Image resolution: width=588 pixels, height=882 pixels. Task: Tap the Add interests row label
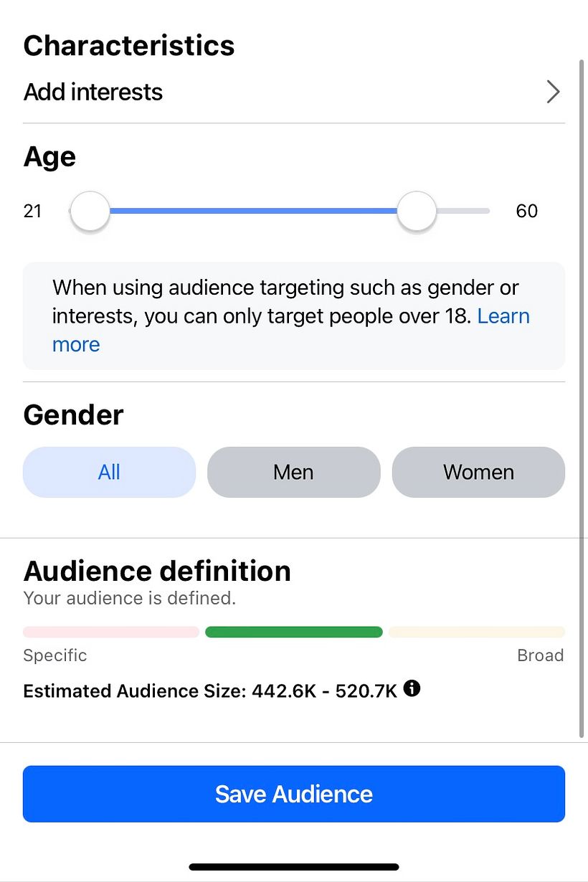point(93,92)
